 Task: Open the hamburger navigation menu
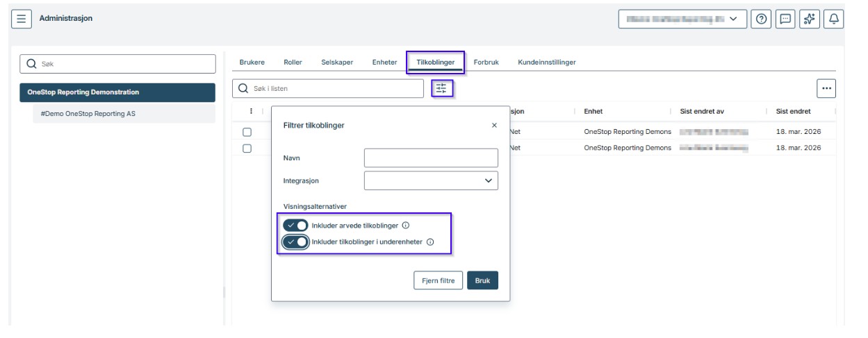tap(21, 19)
